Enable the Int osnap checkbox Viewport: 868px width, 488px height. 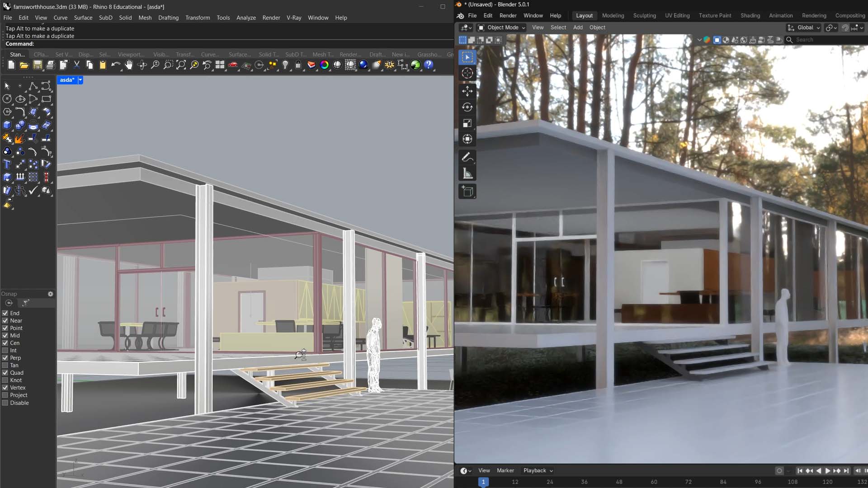pyautogui.click(x=5, y=350)
